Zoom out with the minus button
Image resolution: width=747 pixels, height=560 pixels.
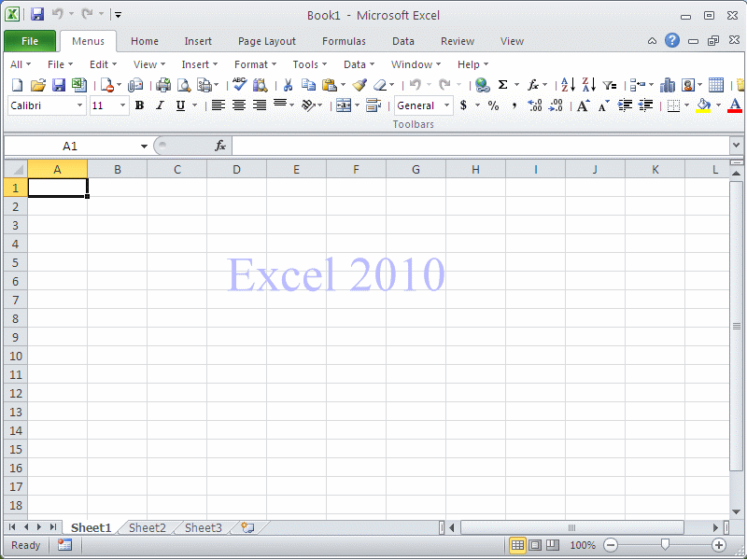pos(611,545)
